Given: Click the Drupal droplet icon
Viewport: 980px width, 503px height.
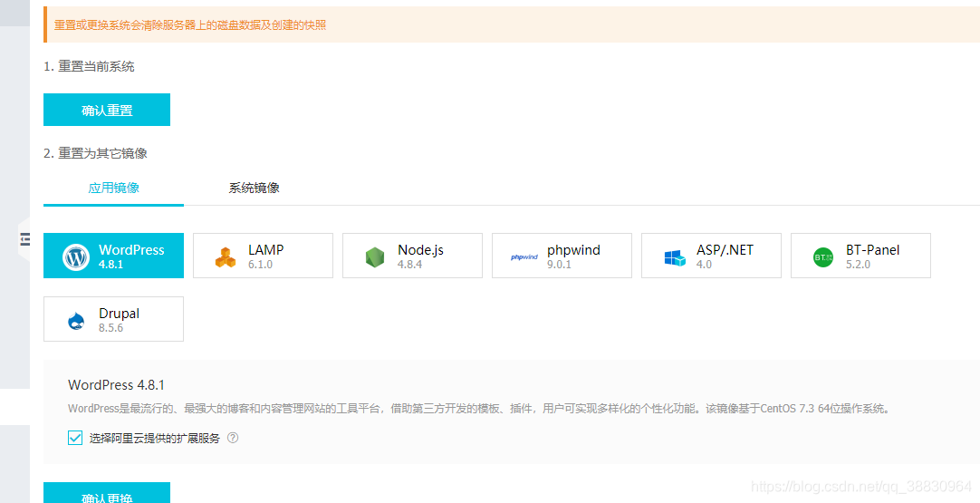Looking at the screenshot, I should point(76,321).
